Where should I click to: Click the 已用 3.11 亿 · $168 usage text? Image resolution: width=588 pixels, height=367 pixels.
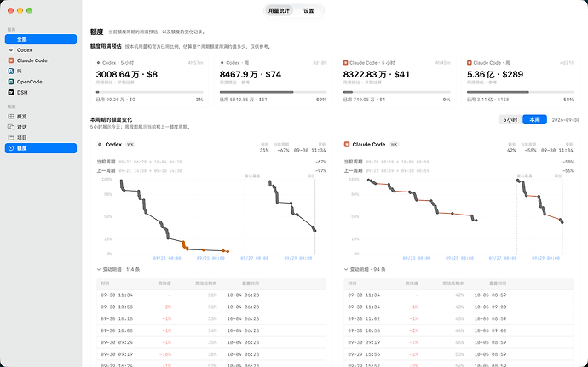click(488, 100)
